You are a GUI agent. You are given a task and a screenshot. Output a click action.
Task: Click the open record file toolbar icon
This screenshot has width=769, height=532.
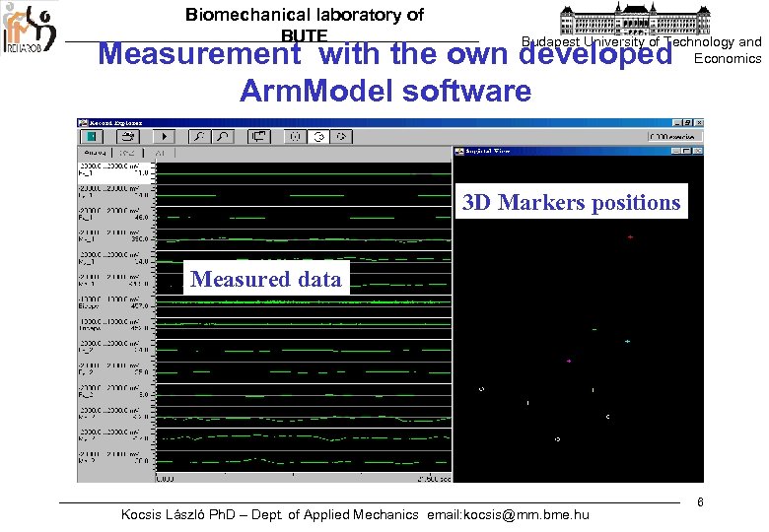(128, 137)
